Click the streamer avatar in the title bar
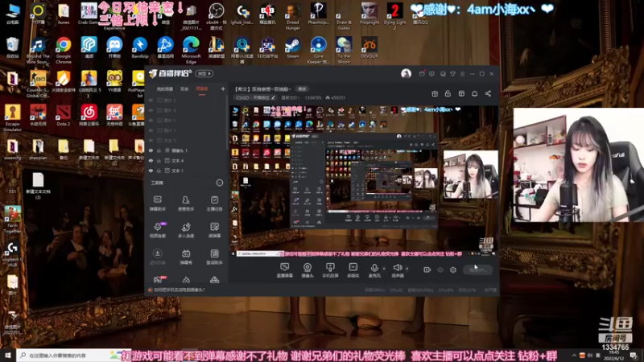This screenshot has height=362, width=644. coord(406,73)
